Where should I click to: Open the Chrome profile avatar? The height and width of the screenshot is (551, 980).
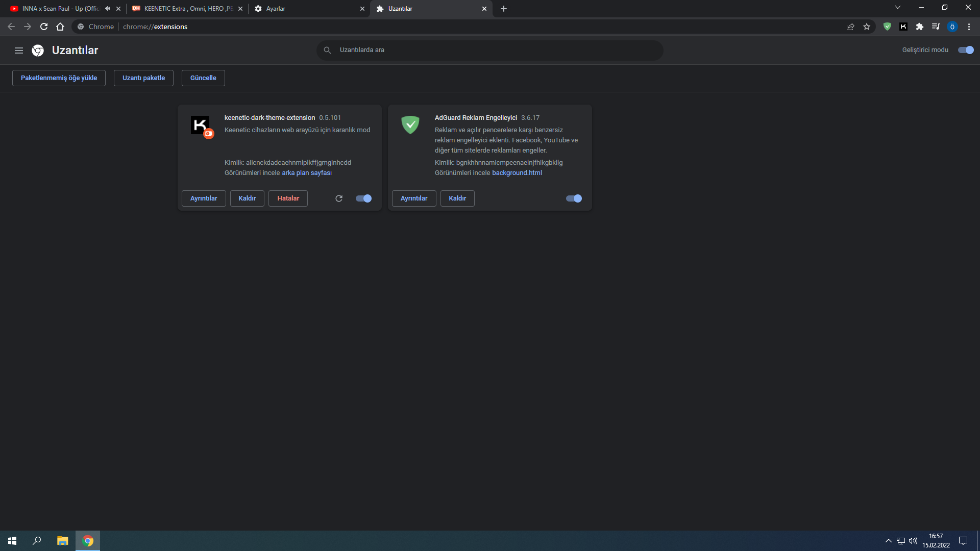tap(952, 27)
